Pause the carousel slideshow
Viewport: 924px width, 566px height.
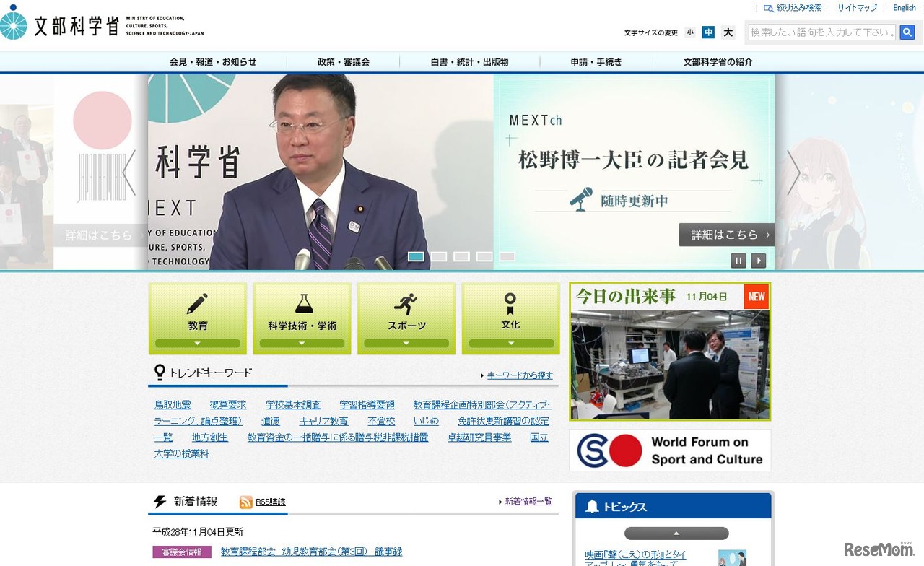738,260
